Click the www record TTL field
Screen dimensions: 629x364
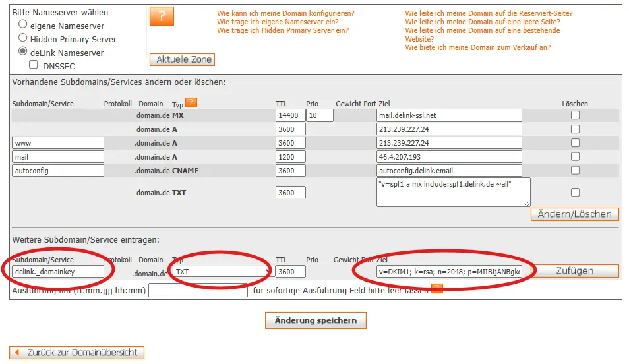click(290, 143)
